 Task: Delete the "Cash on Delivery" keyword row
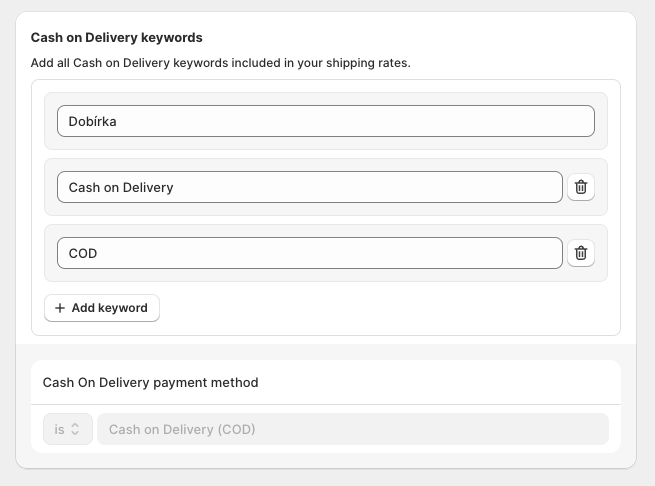(581, 187)
